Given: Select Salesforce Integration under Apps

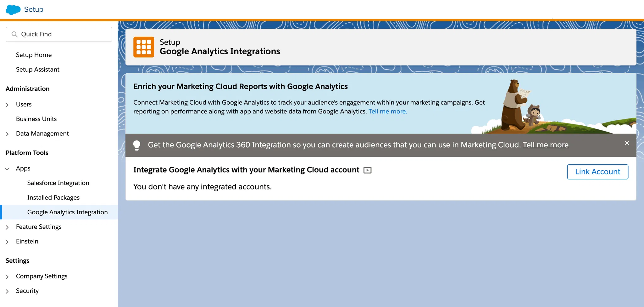Looking at the screenshot, I should 58,183.
